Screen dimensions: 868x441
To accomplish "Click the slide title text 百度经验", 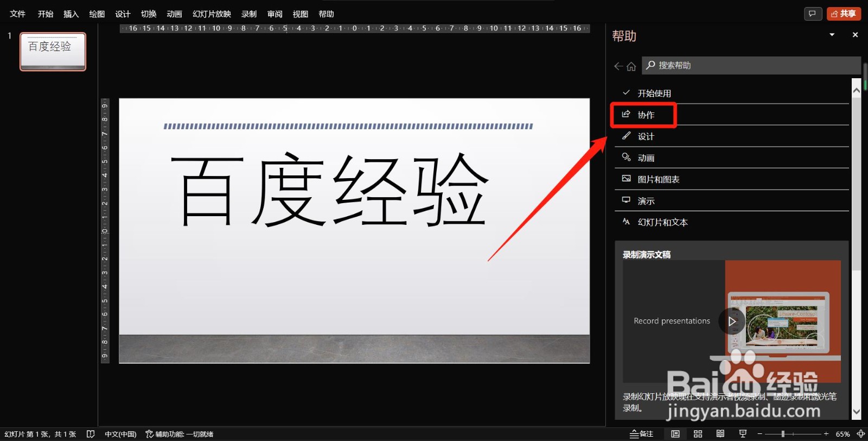I will point(330,189).
